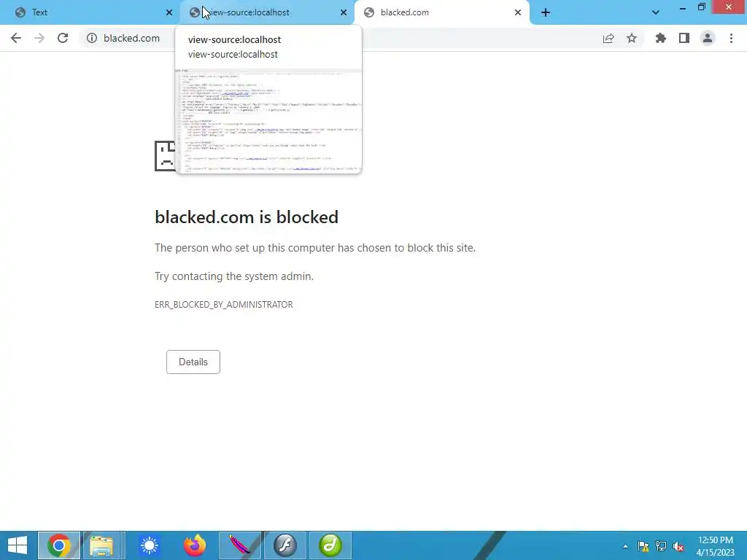The height and width of the screenshot is (560, 747).
Task: Click the forward navigation arrow
Action: tap(39, 38)
